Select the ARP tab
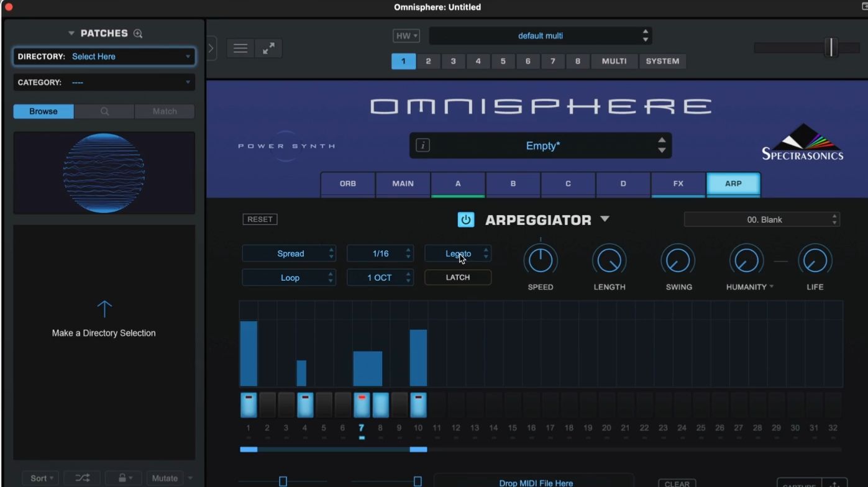 click(733, 184)
